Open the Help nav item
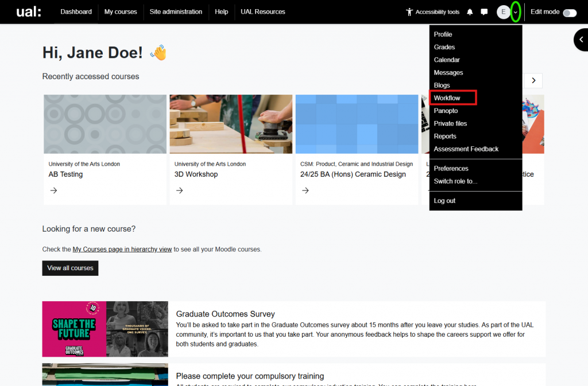 [x=221, y=11]
